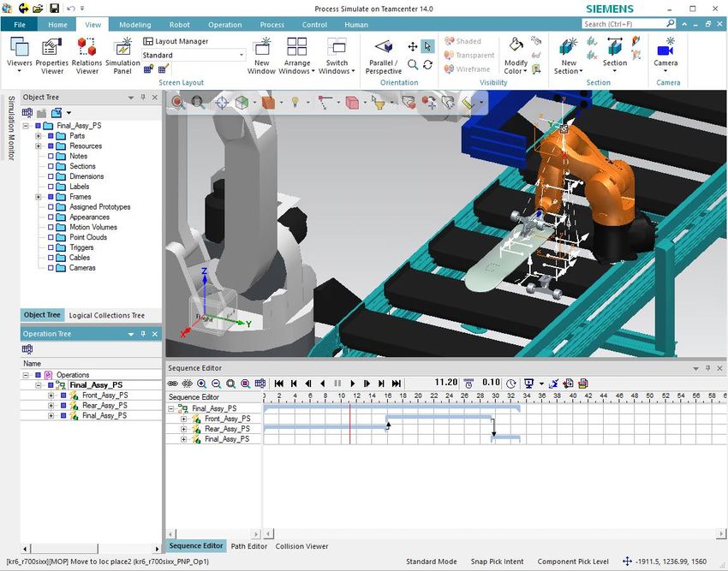Zoom in on sequence timeline

coord(201,384)
